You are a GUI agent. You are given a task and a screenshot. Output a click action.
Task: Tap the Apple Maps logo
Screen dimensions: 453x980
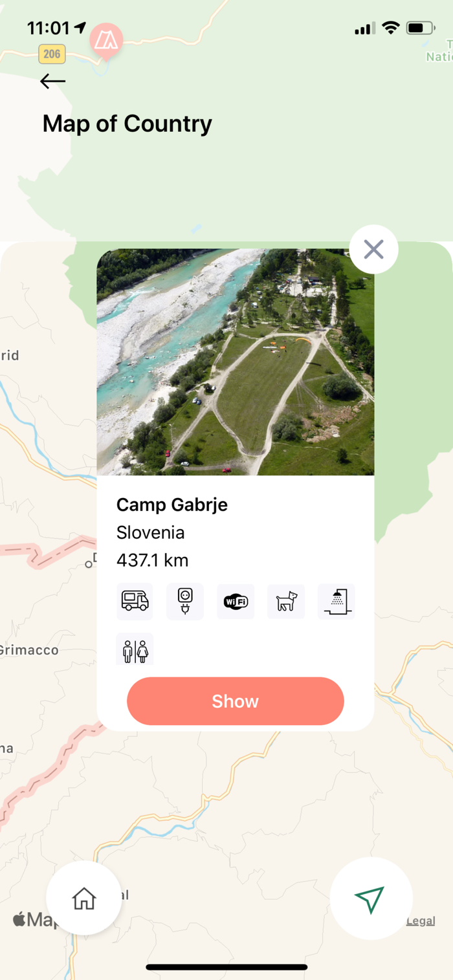click(x=32, y=919)
